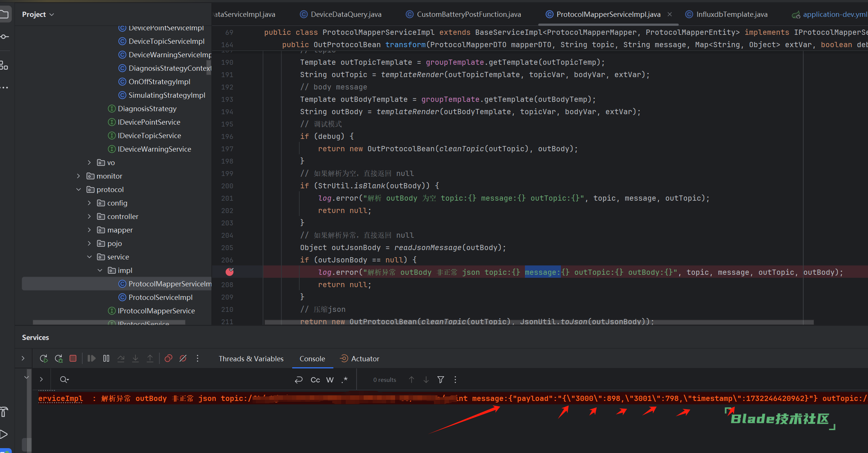Expand the monitor folder
Screen dimensions: 868x453
pos(78,176)
